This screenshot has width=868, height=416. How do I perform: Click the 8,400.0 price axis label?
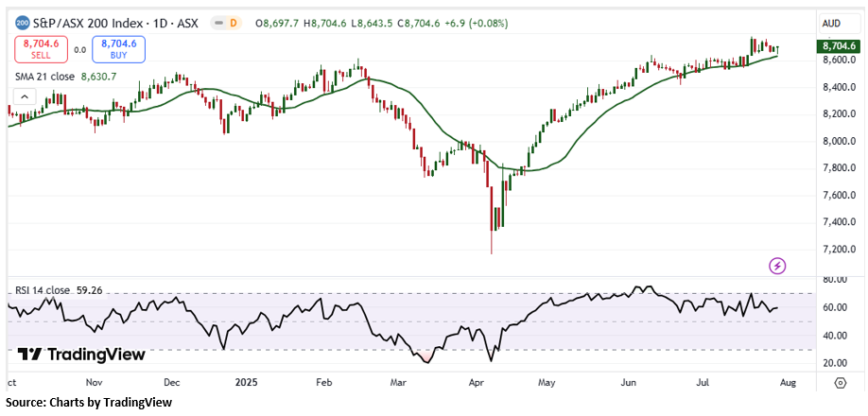(839, 87)
